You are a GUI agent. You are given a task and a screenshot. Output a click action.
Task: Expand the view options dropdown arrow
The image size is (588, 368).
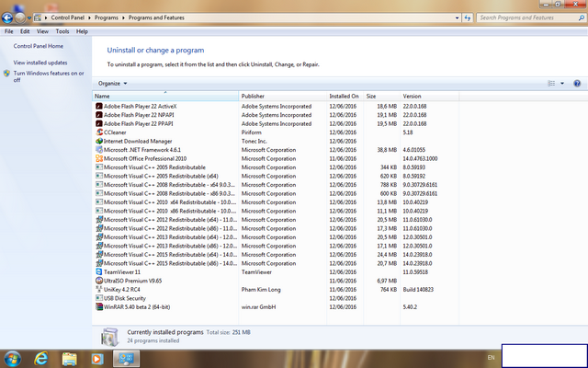[x=562, y=84]
